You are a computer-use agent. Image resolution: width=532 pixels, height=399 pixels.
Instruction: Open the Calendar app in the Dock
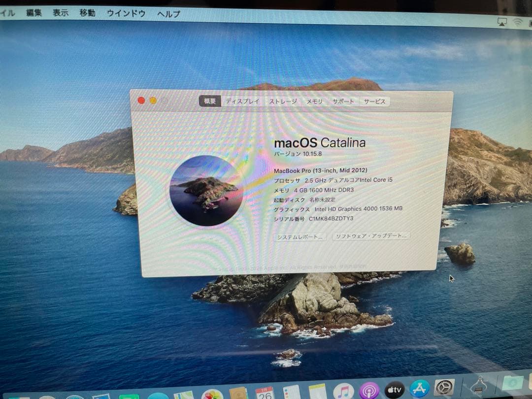point(265,393)
